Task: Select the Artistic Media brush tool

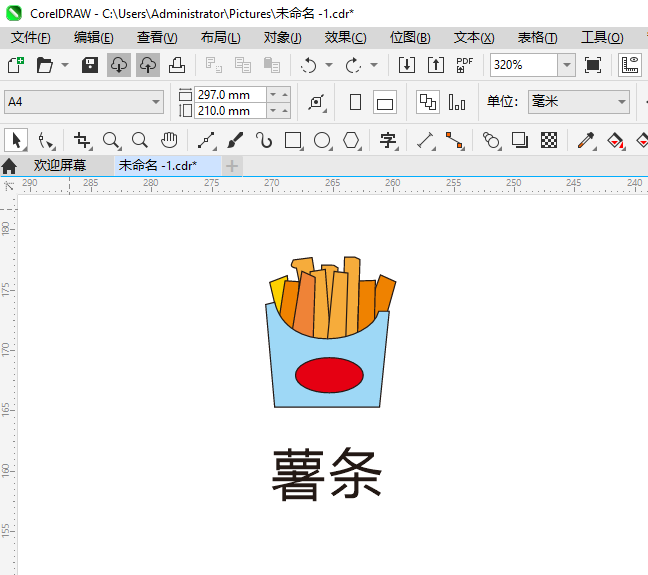Action: [x=235, y=141]
